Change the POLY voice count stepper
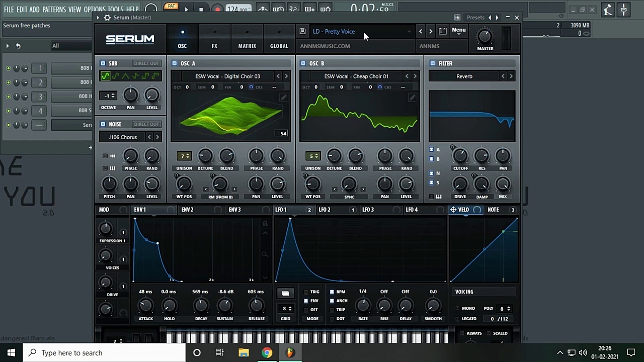The width and height of the screenshot is (644, 362). (505, 308)
